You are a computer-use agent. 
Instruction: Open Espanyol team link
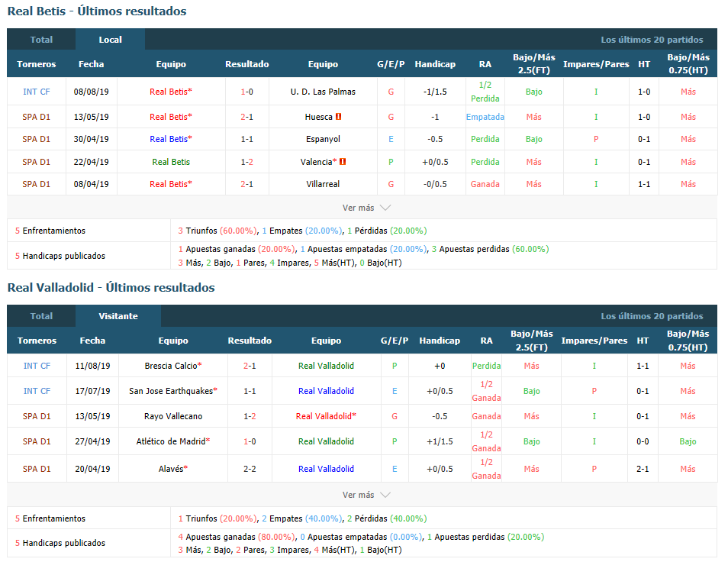pyautogui.click(x=323, y=139)
